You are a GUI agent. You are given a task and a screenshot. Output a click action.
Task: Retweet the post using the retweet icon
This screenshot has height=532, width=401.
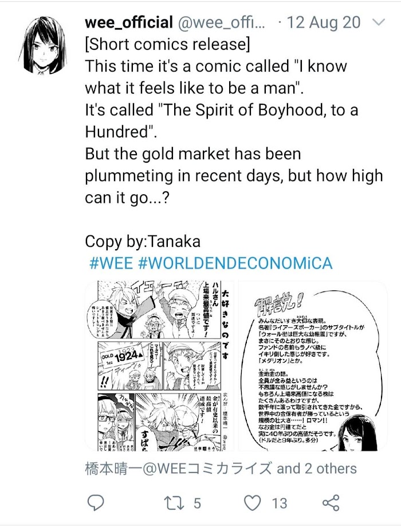pos(175,503)
